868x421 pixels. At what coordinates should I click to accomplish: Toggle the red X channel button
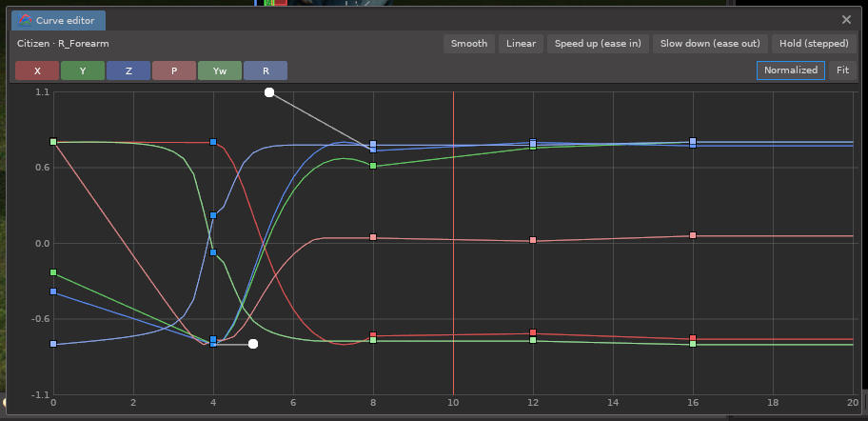click(37, 70)
